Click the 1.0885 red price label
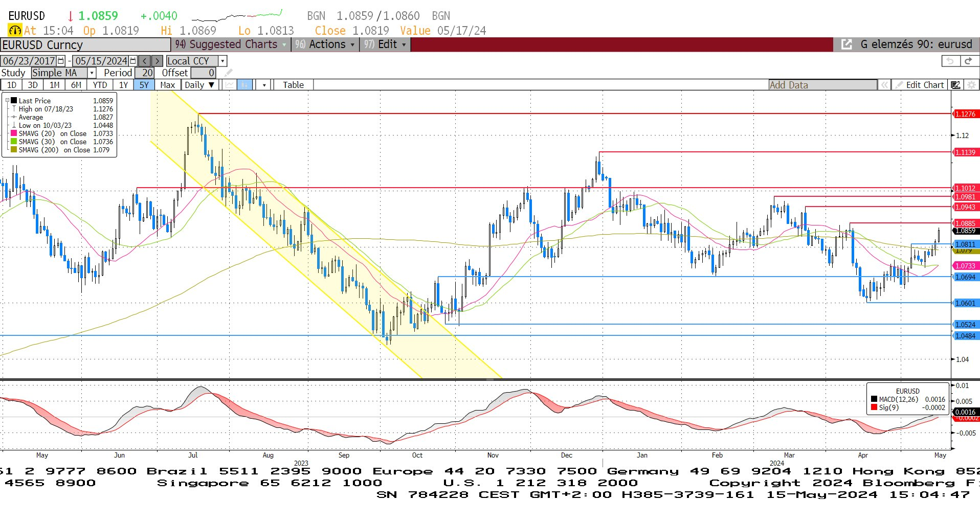 coord(965,223)
